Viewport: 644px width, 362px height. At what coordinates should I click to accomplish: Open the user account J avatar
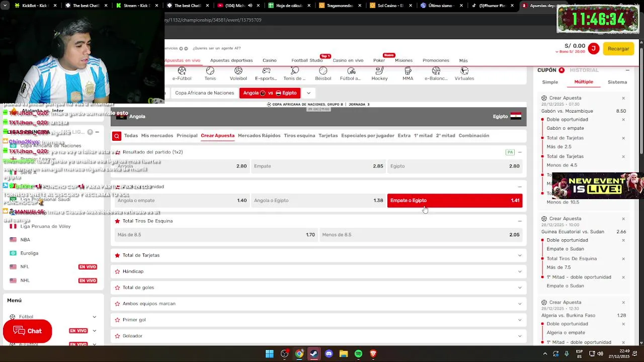click(594, 48)
